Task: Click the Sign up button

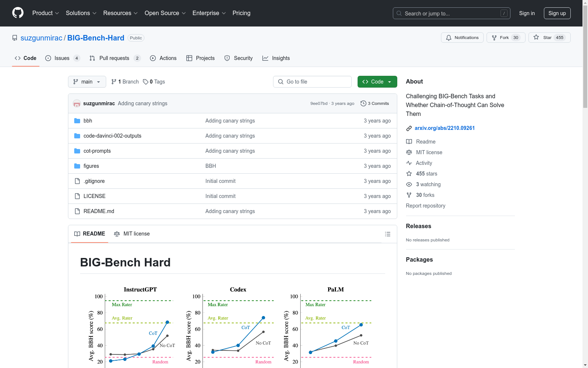Action: (557, 13)
